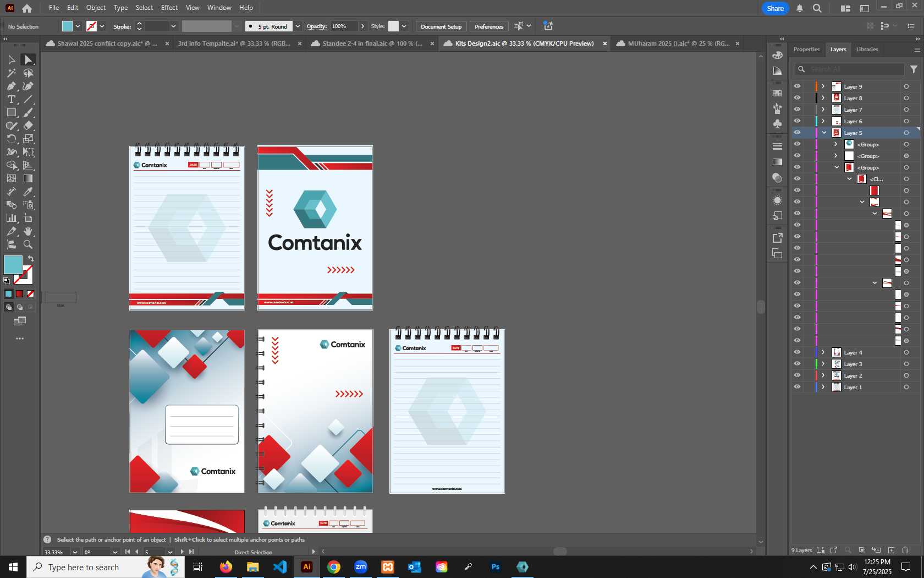Screen dimensions: 924x578
Task: Toggle Layer 6 visibility eye
Action: click(797, 121)
